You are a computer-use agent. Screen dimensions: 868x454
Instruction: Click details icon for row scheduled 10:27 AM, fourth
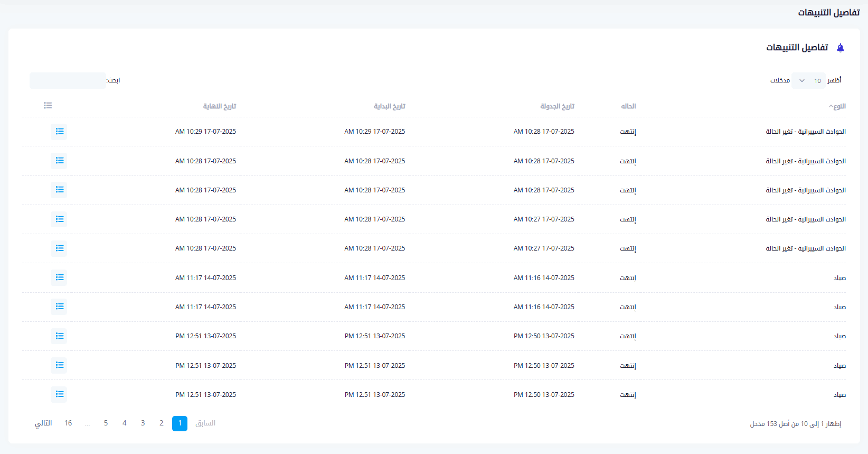(x=59, y=219)
